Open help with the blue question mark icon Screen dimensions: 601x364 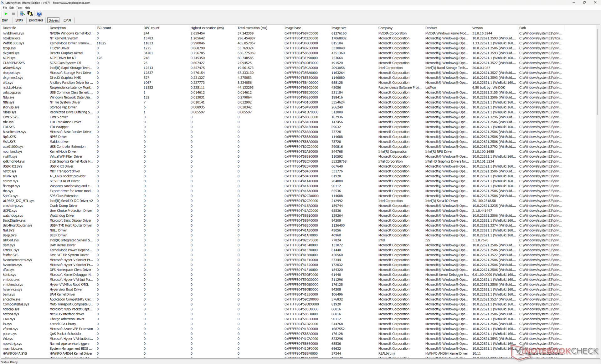pyautogui.click(x=39, y=14)
